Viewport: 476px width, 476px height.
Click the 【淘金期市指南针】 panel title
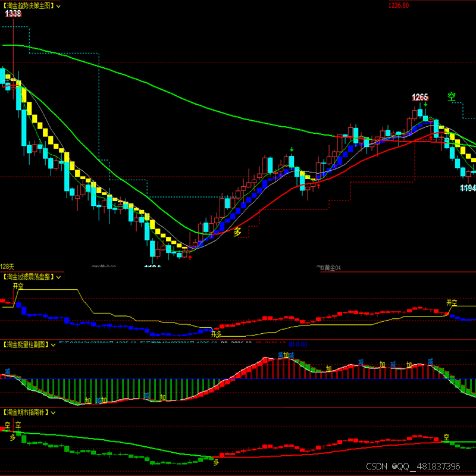pyautogui.click(x=26, y=412)
